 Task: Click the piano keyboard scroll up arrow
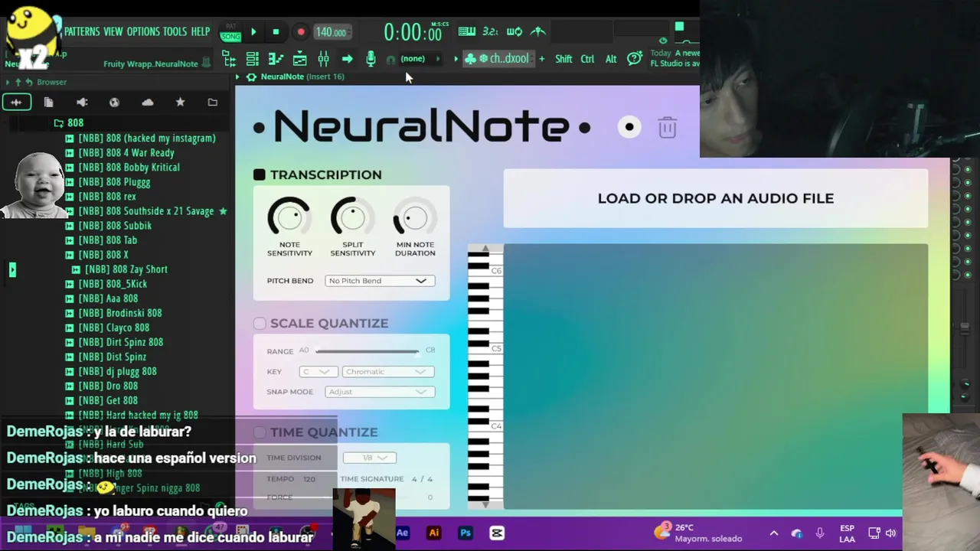point(485,249)
